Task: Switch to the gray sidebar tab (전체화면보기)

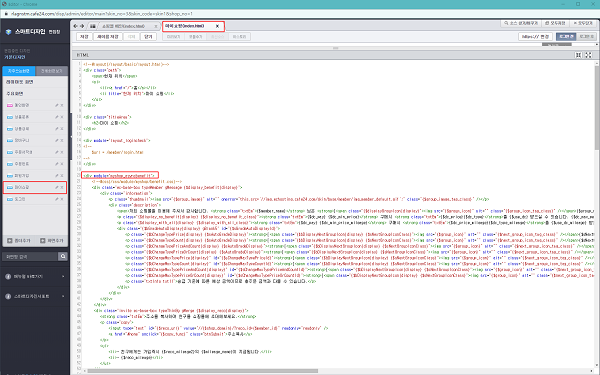Action: click(x=51, y=71)
